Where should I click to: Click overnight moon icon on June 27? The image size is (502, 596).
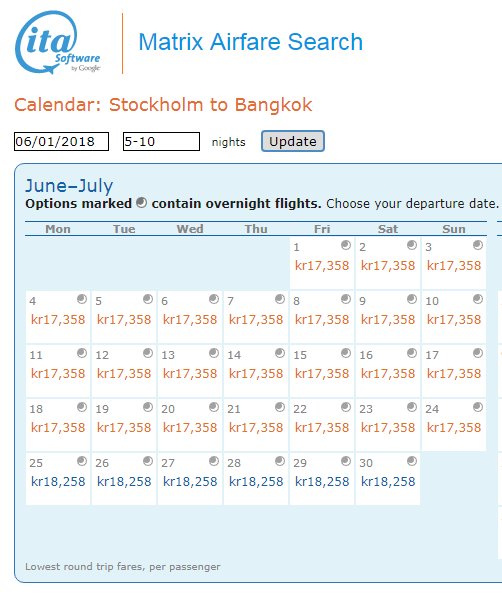[x=214, y=461]
